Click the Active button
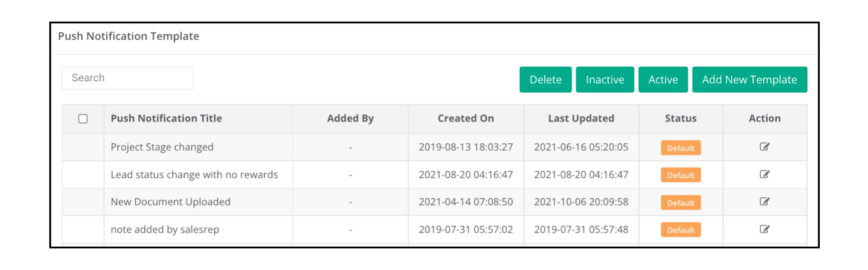Image resolution: width=868 pixels, height=270 pixels. (663, 80)
